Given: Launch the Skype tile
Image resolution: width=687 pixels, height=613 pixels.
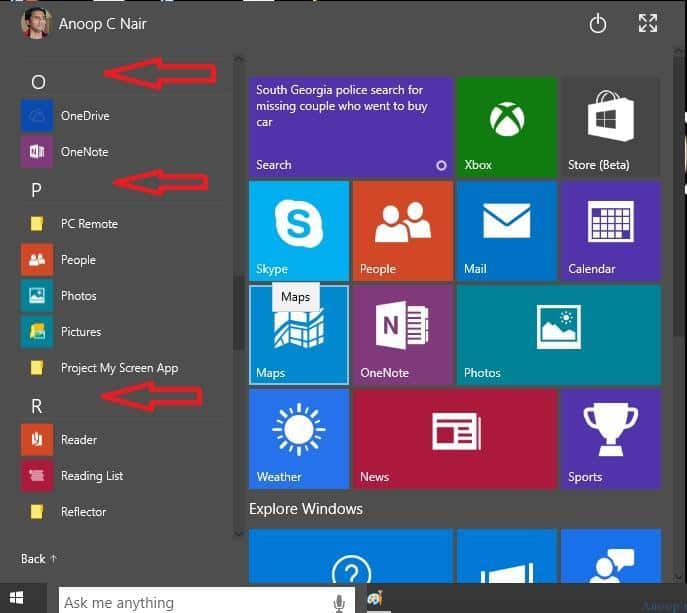Looking at the screenshot, I should 299,231.
